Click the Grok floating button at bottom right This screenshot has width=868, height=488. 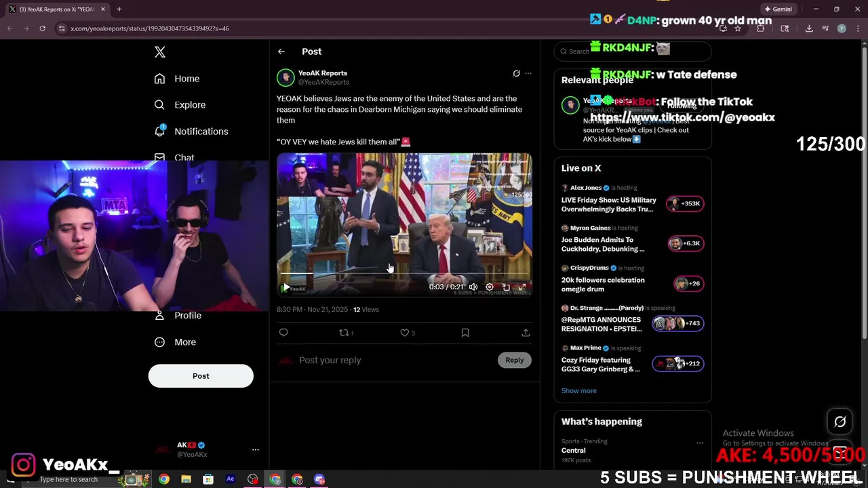pyautogui.click(x=840, y=422)
